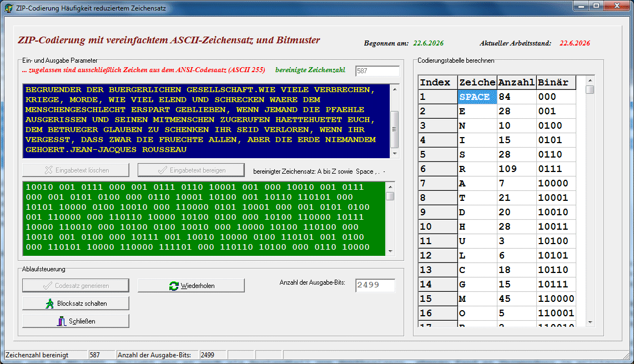The width and height of the screenshot is (634, 364).
Task: Click the checkmark icon on Codesatz generieren
Action: pyautogui.click(x=48, y=286)
